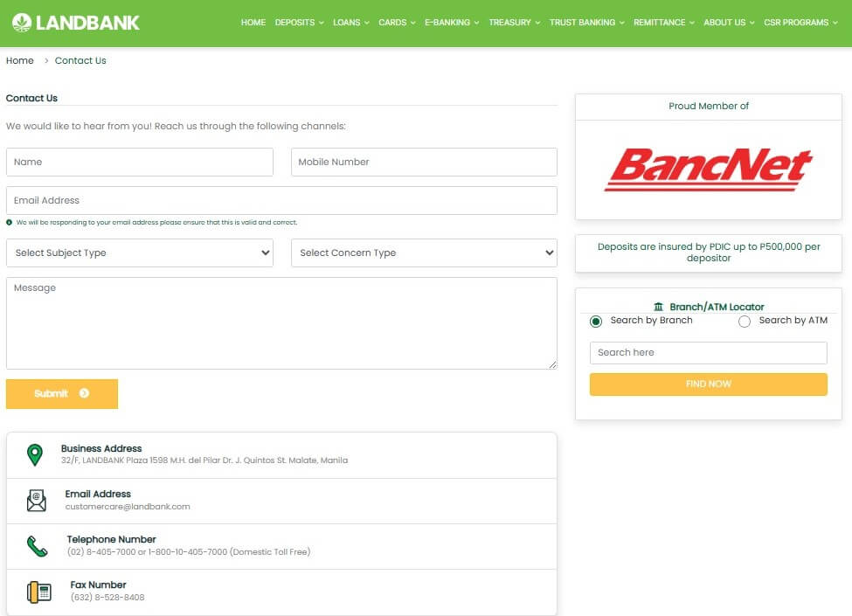Click the arrow icon inside Submit button
The image size is (852, 616).
pos(84,393)
